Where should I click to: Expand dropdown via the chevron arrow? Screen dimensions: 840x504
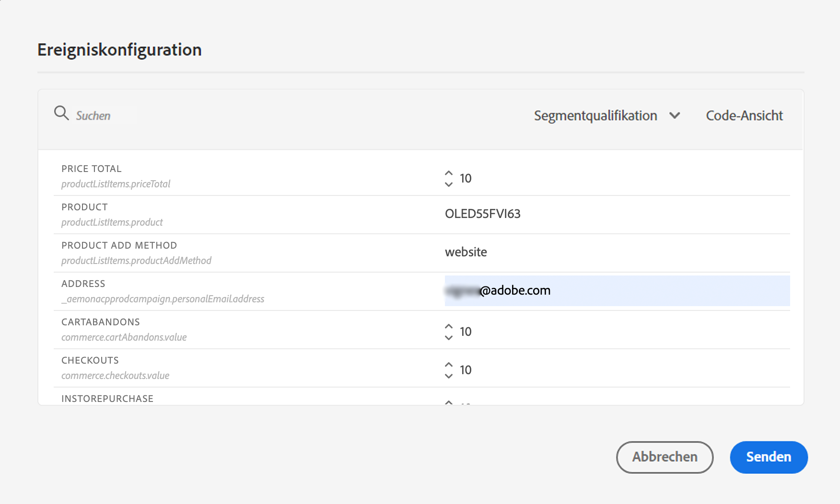coord(675,115)
